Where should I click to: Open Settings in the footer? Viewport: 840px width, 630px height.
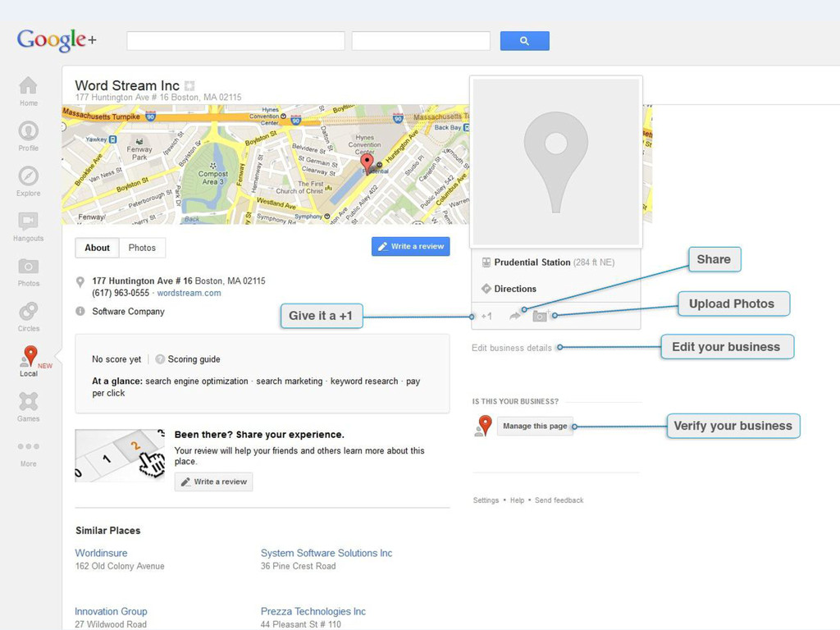[486, 500]
